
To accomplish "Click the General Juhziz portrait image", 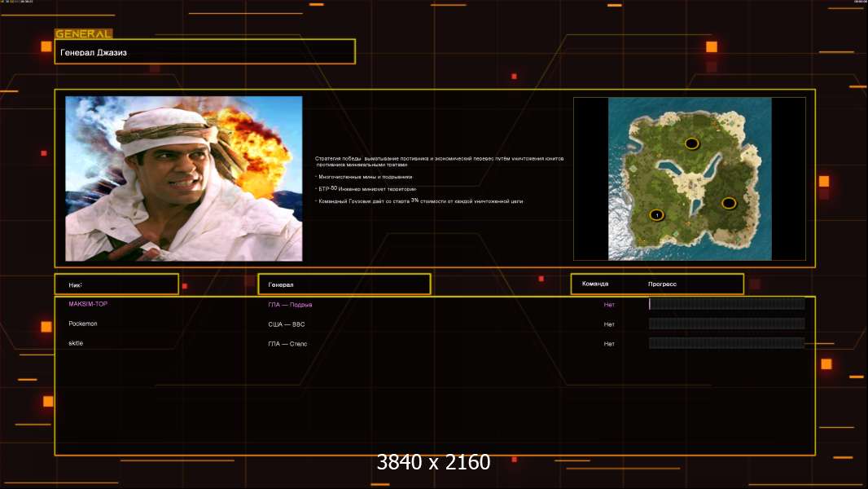I will 183,178.
